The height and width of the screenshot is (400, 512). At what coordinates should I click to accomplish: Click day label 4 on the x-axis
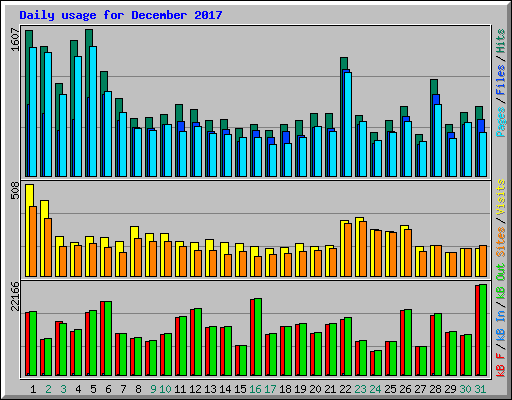(x=78, y=389)
